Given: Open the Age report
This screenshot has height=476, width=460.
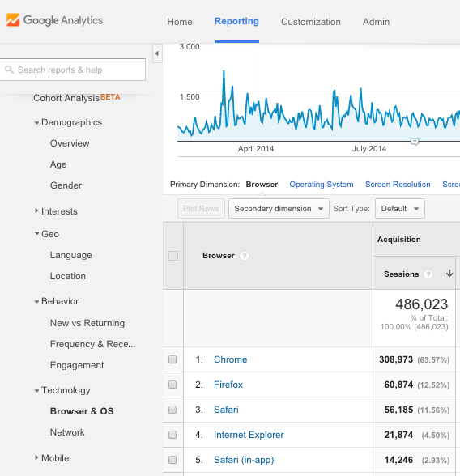Looking at the screenshot, I should tap(58, 164).
